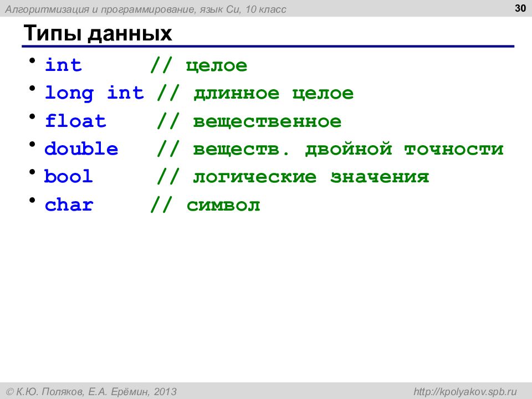Click header text 'Алгоритмизация и программирование'
Image resolution: width=532 pixels, height=399 pixels.
pos(100,9)
